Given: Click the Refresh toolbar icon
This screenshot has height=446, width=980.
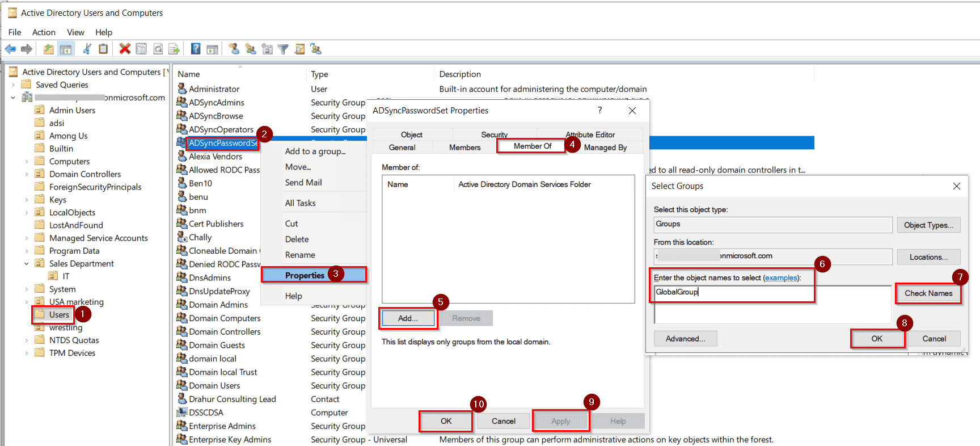Looking at the screenshot, I should point(158,49).
